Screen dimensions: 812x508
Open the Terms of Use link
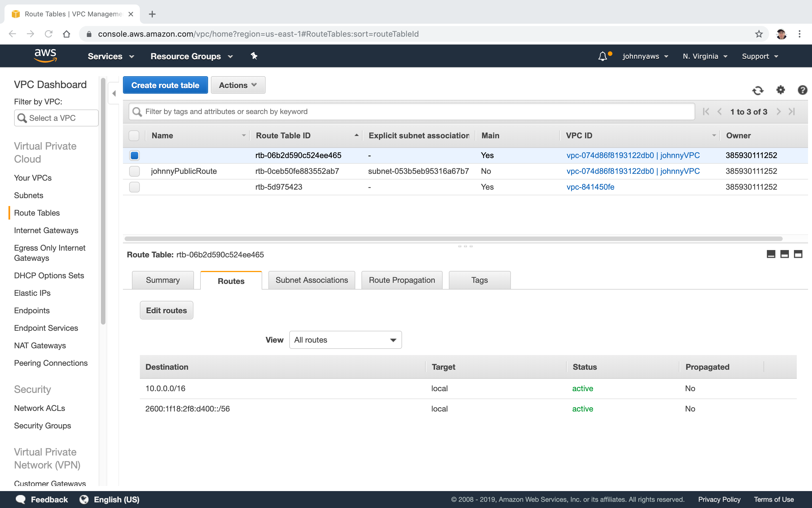774,499
